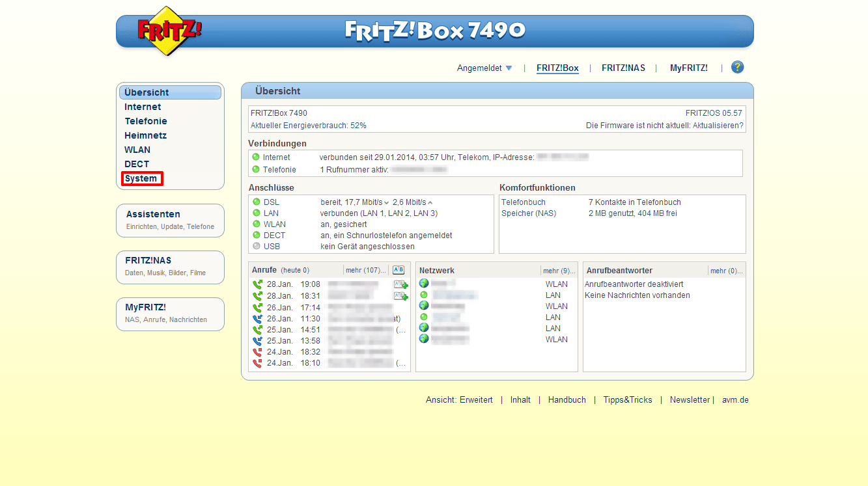Viewport: 868px width, 486px height.
Task: Click outgoing call icon for 25.Jan. 14:51
Action: (257, 329)
